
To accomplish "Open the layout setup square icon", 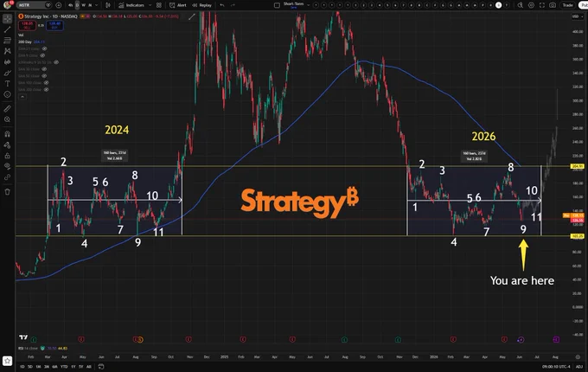I will (x=277, y=5).
